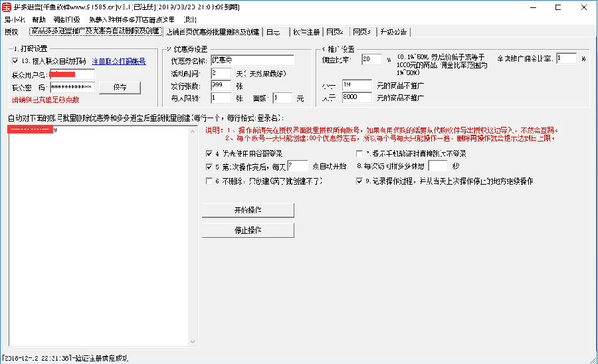Click the window resize grip at bottom corner
Image resolution: width=598 pixels, height=364 pixels.
coord(593,359)
